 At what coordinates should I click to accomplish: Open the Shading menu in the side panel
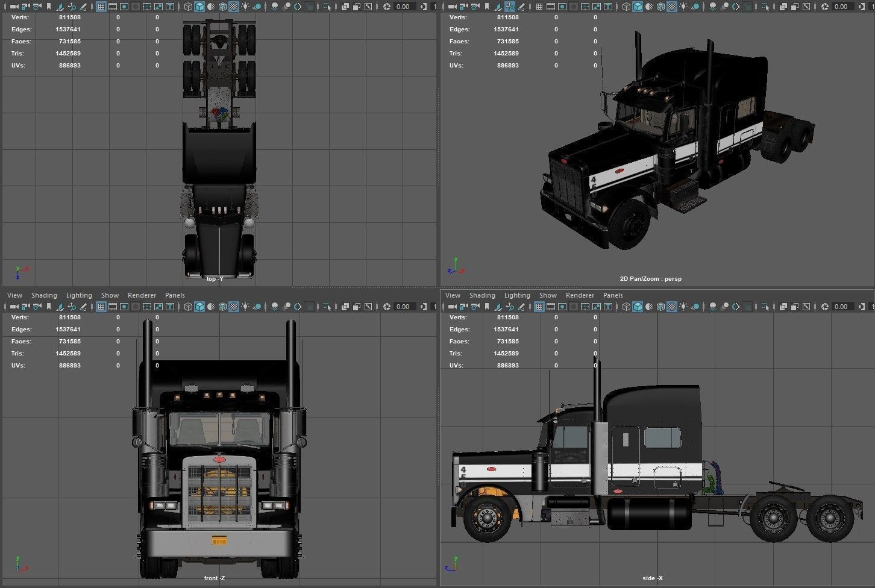482,295
